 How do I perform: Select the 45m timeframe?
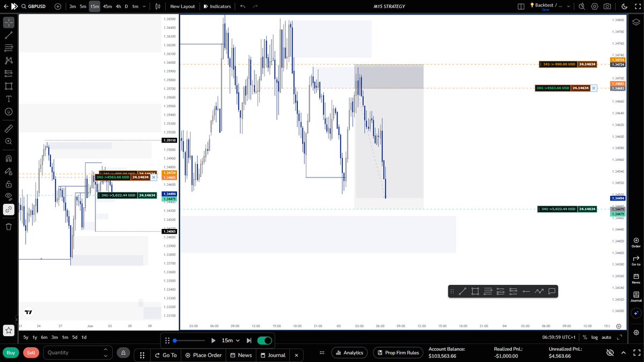click(x=107, y=6)
